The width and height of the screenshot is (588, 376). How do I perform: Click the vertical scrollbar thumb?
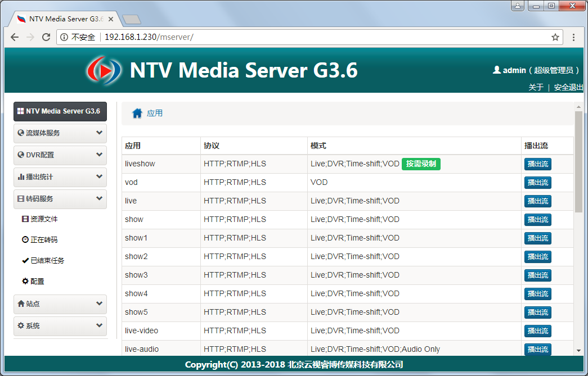pos(578,162)
